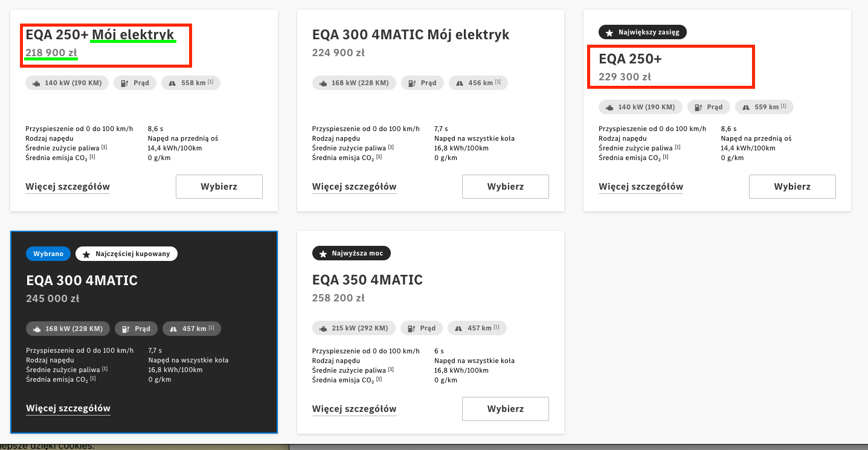
Task: Click the 14,4 kWh/100km value in first card
Action: point(175,148)
